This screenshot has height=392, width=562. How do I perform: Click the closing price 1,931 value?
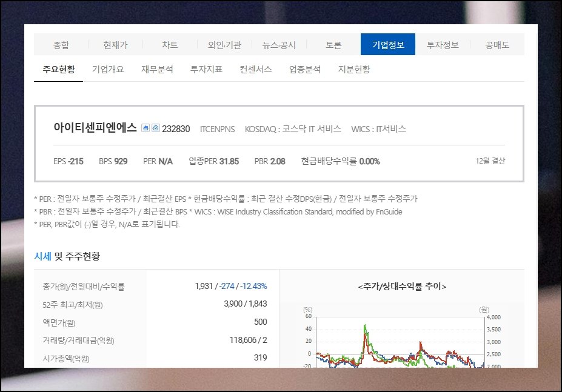204,286
